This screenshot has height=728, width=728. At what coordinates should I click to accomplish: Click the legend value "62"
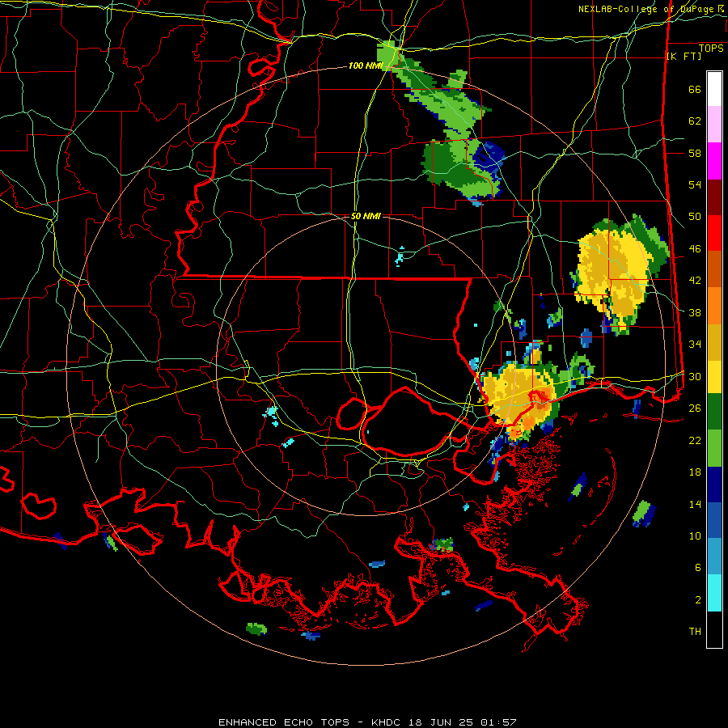click(x=695, y=121)
